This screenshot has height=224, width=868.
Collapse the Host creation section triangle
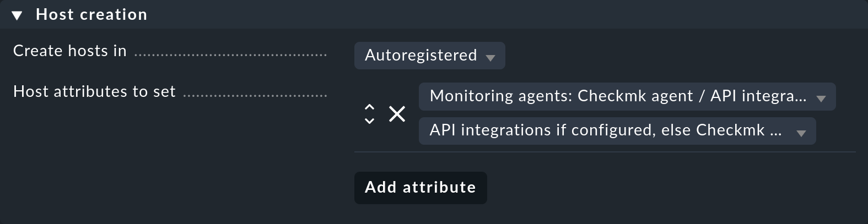[x=17, y=15]
